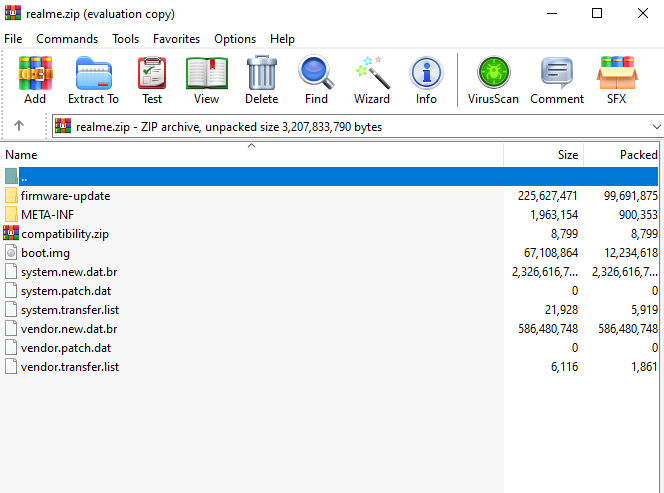Click the Add archive toolbar icon
This screenshot has width=664, height=493.
(x=35, y=73)
